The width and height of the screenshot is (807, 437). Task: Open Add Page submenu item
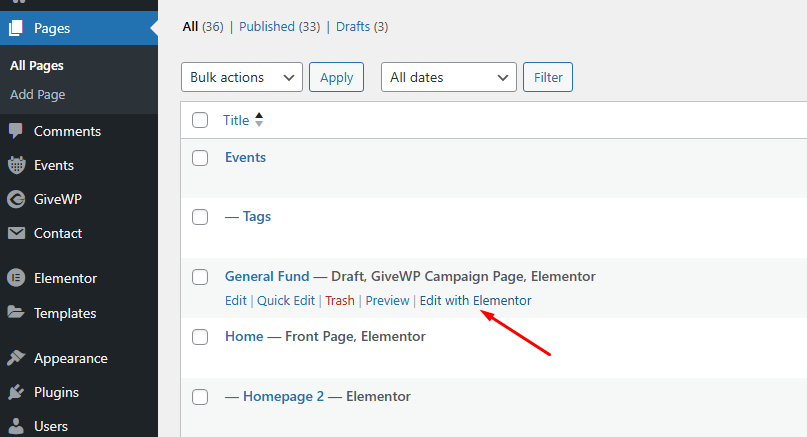38,95
